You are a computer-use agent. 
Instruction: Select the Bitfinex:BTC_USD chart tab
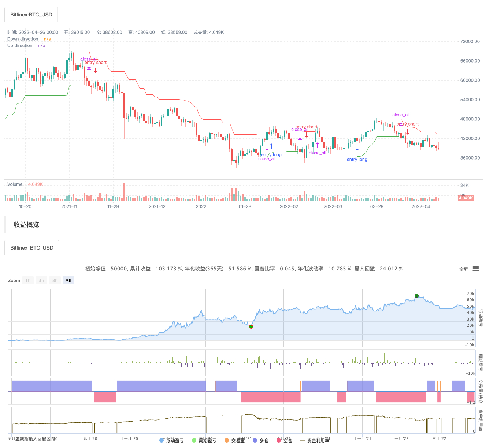pyautogui.click(x=31, y=15)
